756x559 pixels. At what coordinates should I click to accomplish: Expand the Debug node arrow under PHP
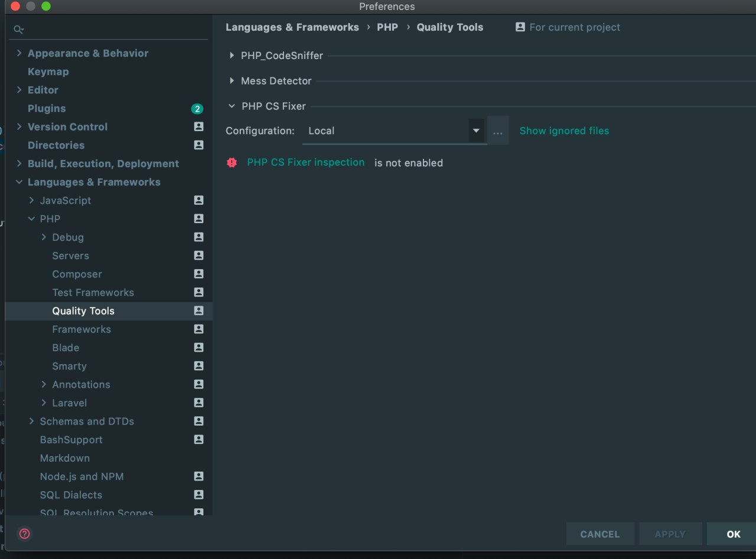(44, 237)
